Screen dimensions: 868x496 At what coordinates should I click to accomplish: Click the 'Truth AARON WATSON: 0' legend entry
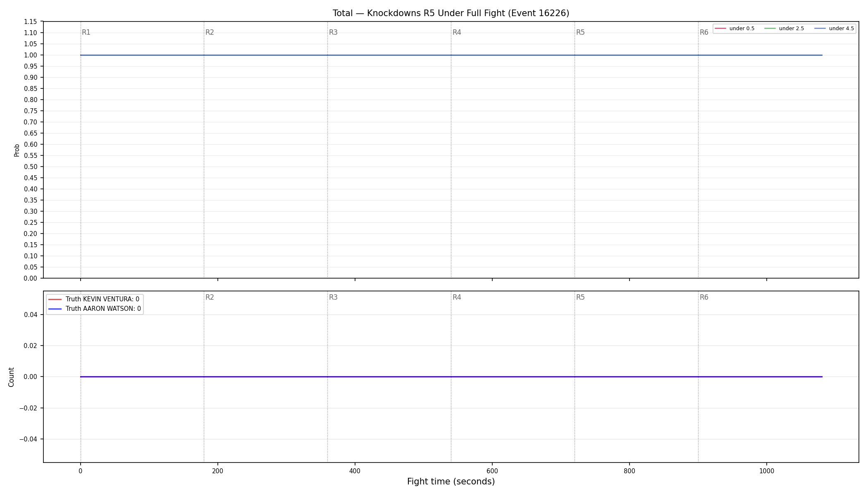tap(95, 309)
